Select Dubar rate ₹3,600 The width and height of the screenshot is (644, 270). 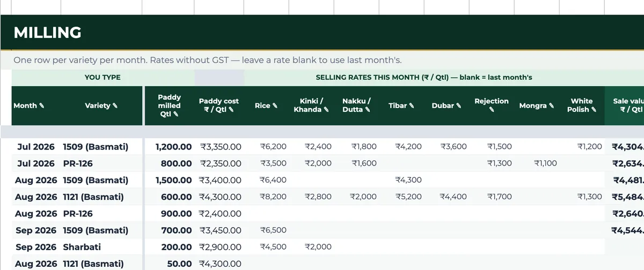[453, 146]
